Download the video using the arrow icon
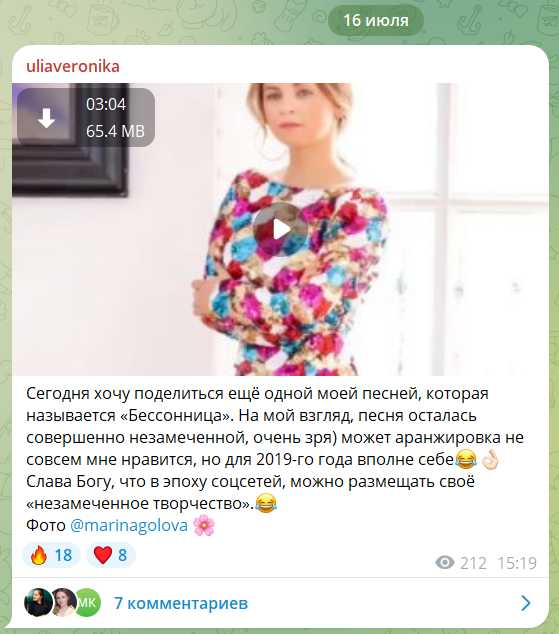 point(46,118)
